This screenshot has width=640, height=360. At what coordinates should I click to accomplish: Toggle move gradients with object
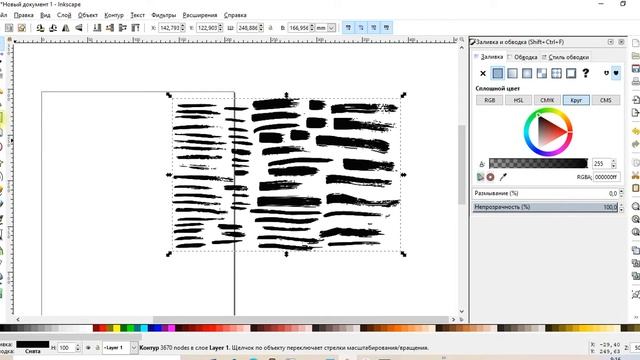pos(373,28)
